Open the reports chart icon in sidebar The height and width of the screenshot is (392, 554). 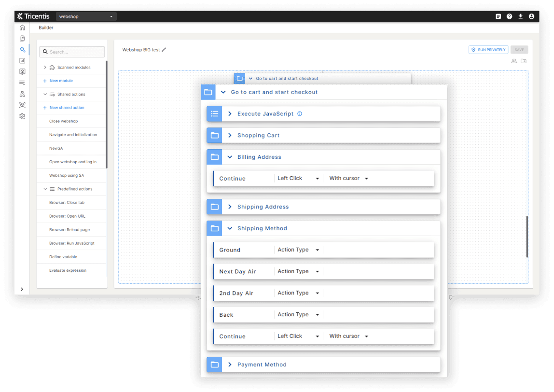[x=22, y=61]
